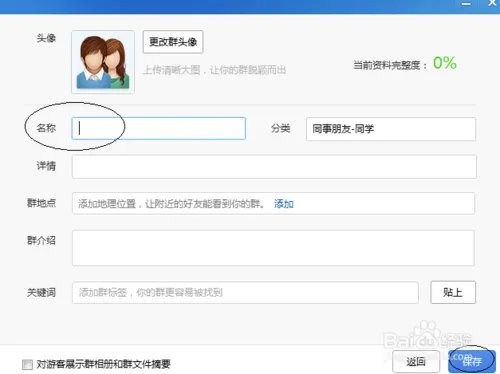Close the group settings window
This screenshot has height=374, width=500.
coord(492,3)
